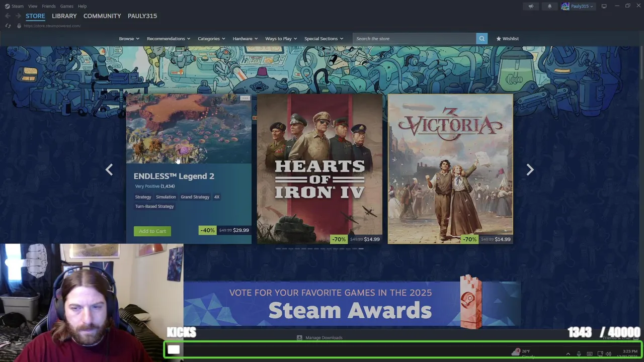The image size is (644, 362).
Task: Open the Victoria 3 capsule
Action: coord(450,169)
